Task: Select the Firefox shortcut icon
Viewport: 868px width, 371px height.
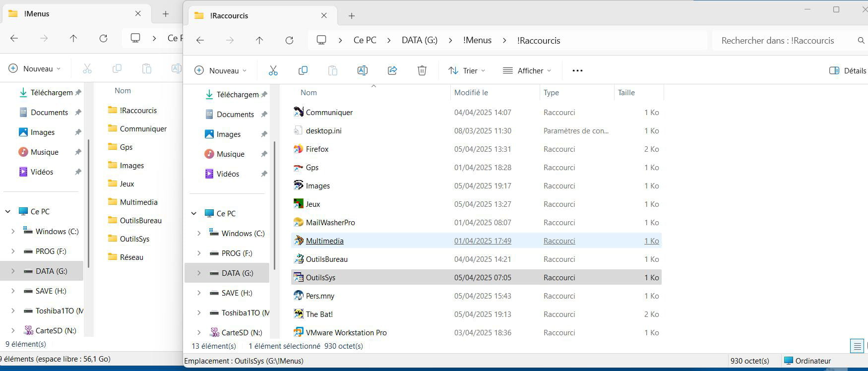Action: coord(298,149)
